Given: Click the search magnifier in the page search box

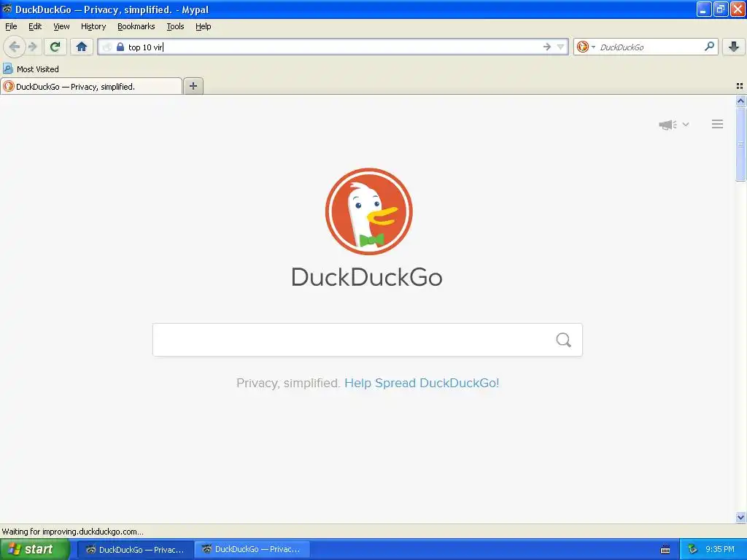Looking at the screenshot, I should pos(564,340).
